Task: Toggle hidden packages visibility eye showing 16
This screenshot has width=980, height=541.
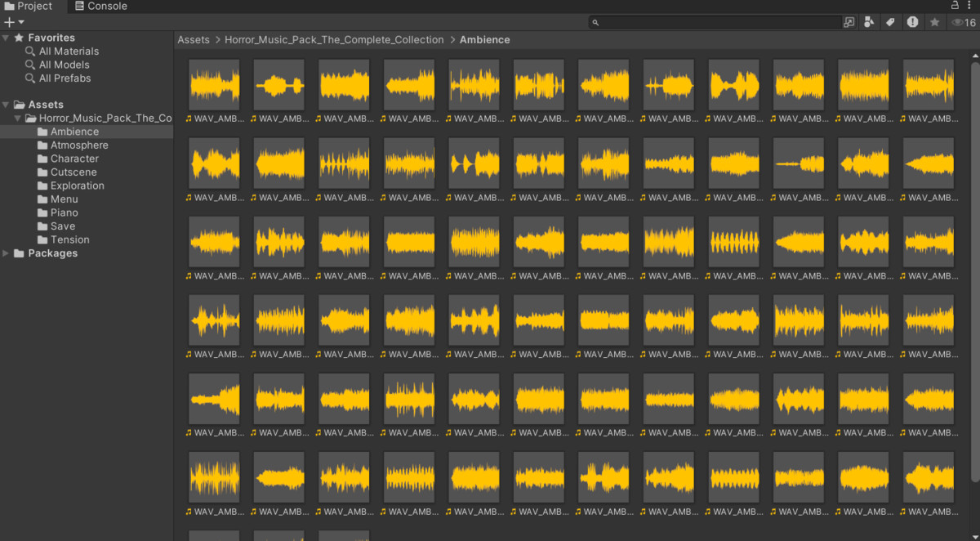Action: pyautogui.click(x=964, y=23)
